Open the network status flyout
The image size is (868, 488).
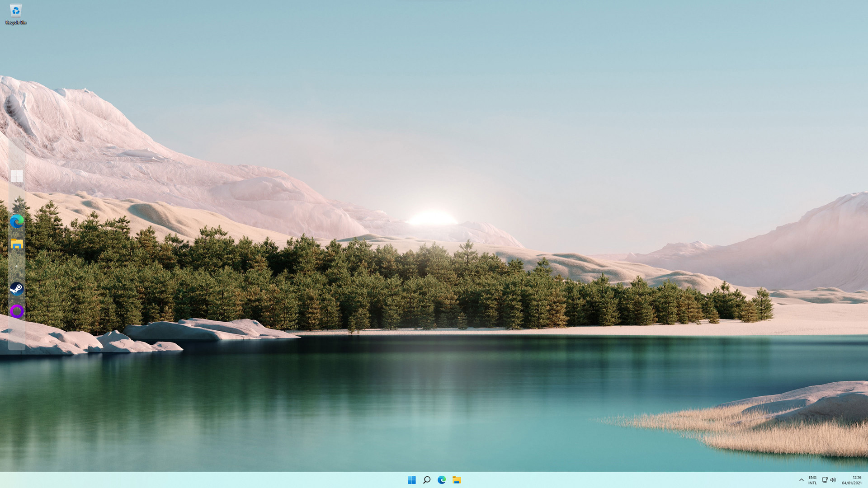(x=825, y=480)
